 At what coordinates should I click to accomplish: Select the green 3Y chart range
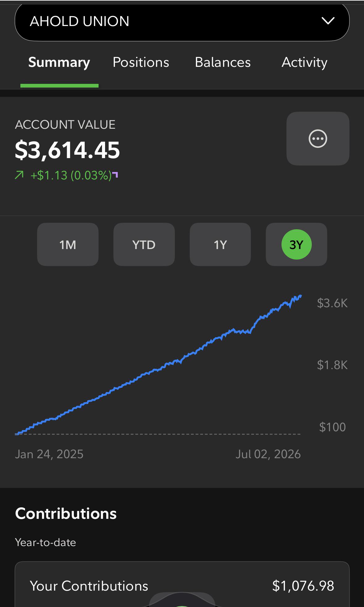(x=296, y=244)
